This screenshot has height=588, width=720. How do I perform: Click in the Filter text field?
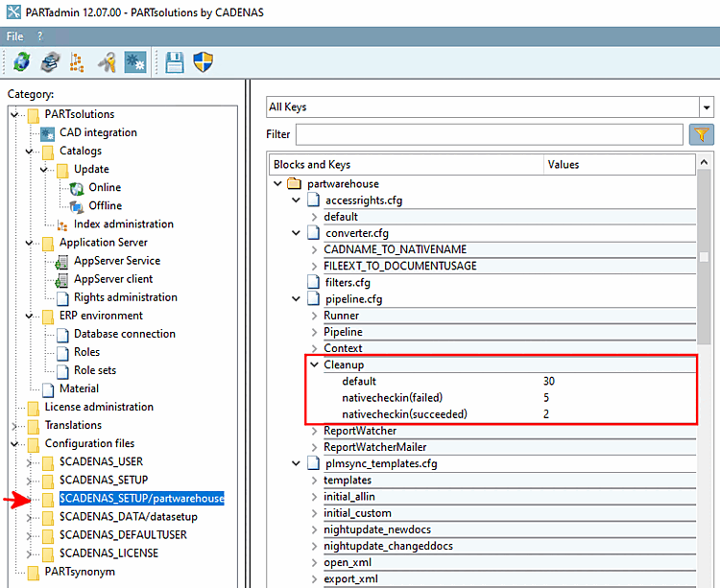pos(490,134)
